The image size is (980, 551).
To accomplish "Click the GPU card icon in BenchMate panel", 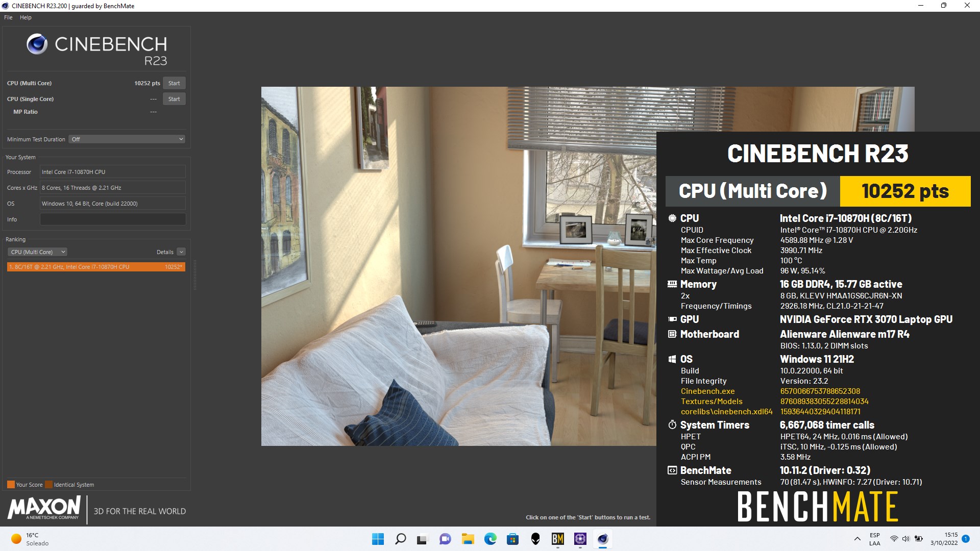I will (x=672, y=319).
